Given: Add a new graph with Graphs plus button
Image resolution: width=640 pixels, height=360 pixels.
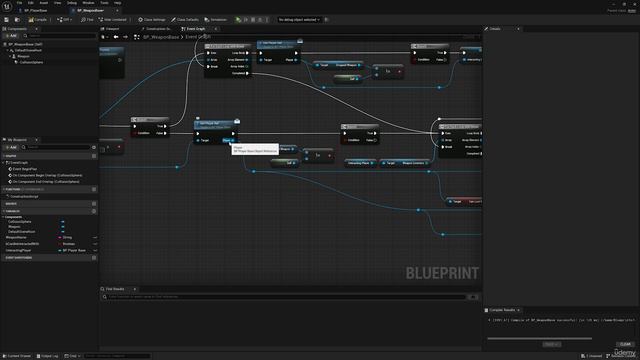Looking at the screenshot, I should pyautogui.click(x=94, y=156).
